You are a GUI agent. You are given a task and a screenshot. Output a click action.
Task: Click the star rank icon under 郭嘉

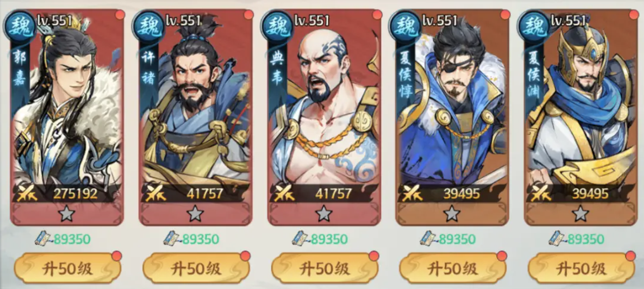point(67,214)
